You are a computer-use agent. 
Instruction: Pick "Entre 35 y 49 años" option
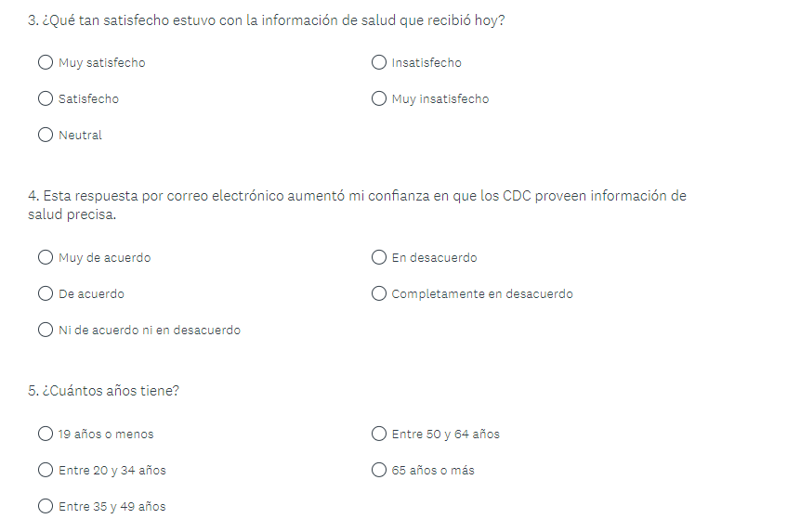[x=46, y=507]
